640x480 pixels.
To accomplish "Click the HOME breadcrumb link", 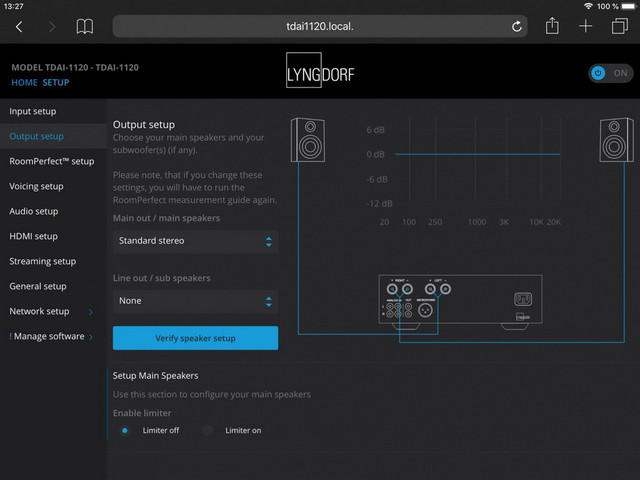I will click(24, 82).
